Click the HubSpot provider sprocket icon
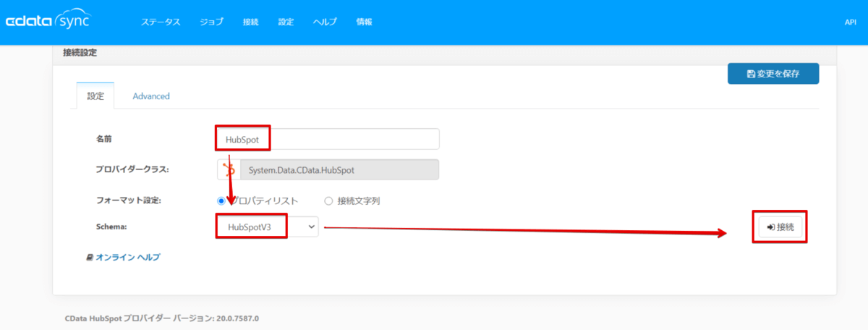Screen dimensions: 868x330 (x=229, y=170)
